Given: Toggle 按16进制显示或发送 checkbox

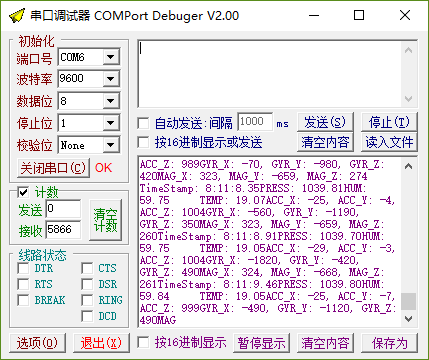Looking at the screenshot, I should coord(143,143).
